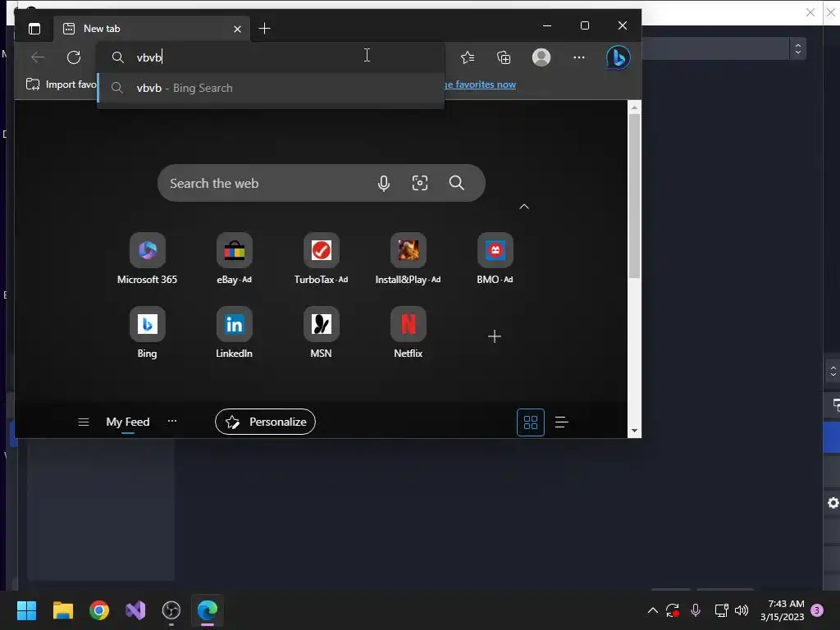Show hidden system tray icons
Viewport: 840px width, 630px height.
(x=652, y=610)
